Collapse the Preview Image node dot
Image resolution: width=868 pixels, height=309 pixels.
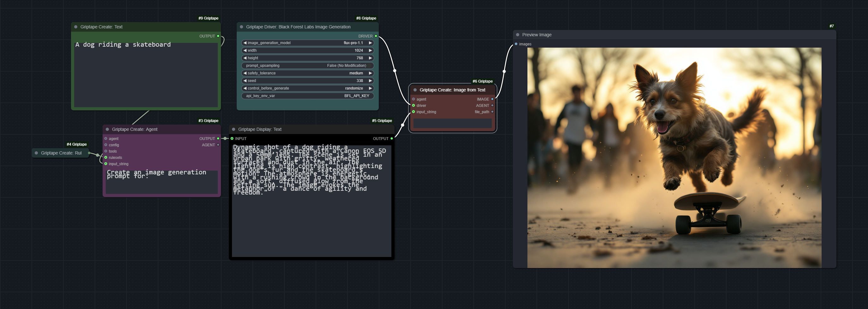pos(518,35)
